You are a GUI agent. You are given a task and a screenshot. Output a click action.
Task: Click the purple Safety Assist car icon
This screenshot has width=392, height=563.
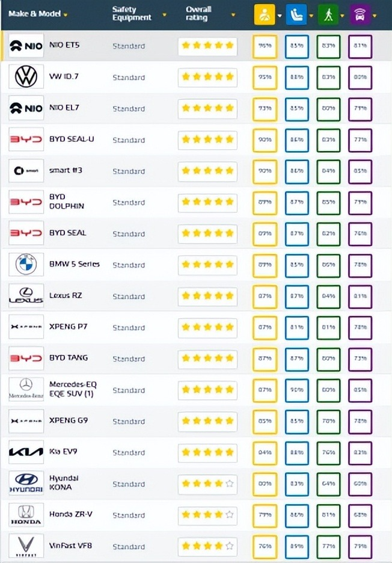point(360,14)
